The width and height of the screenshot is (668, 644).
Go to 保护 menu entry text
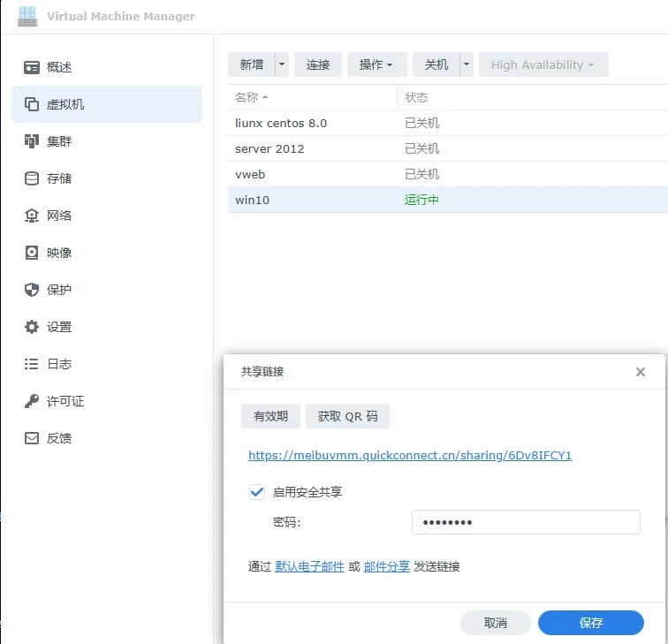(x=59, y=290)
